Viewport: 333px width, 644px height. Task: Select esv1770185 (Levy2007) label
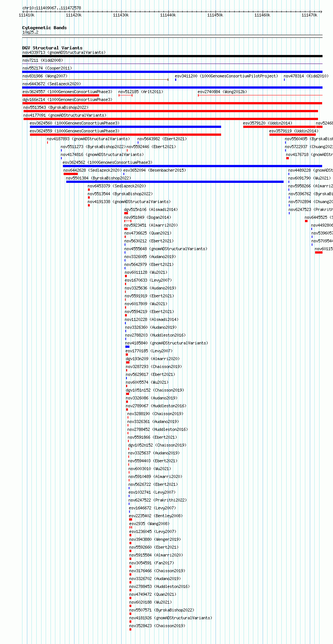(149, 351)
